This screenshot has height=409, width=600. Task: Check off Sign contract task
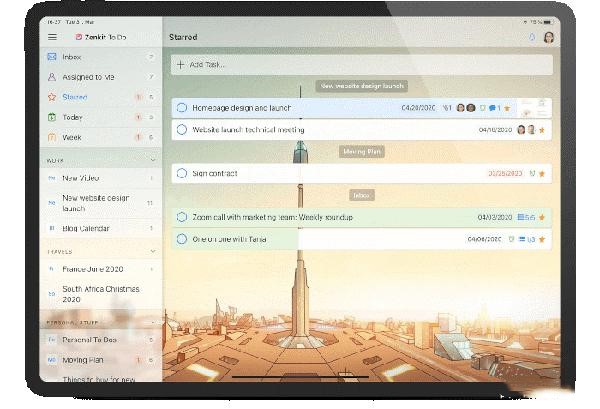pyautogui.click(x=181, y=173)
